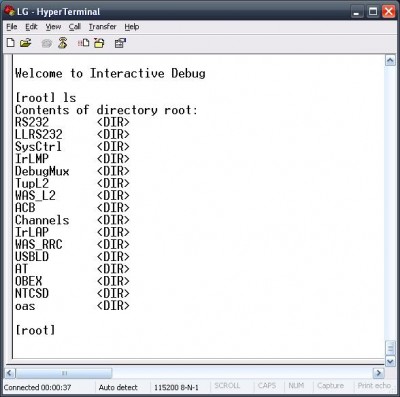This screenshot has height=397, width=400.
Task: Click the Capture status indicator
Action: pos(330,386)
